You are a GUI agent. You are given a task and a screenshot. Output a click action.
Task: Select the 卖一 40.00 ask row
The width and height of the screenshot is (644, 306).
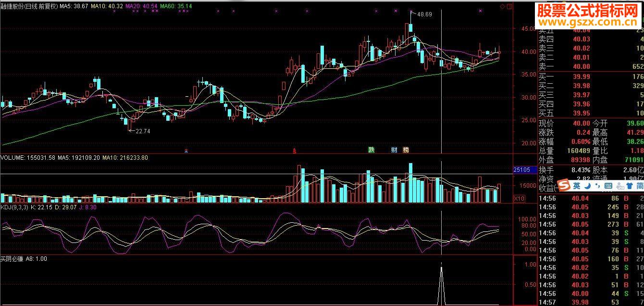click(591, 66)
